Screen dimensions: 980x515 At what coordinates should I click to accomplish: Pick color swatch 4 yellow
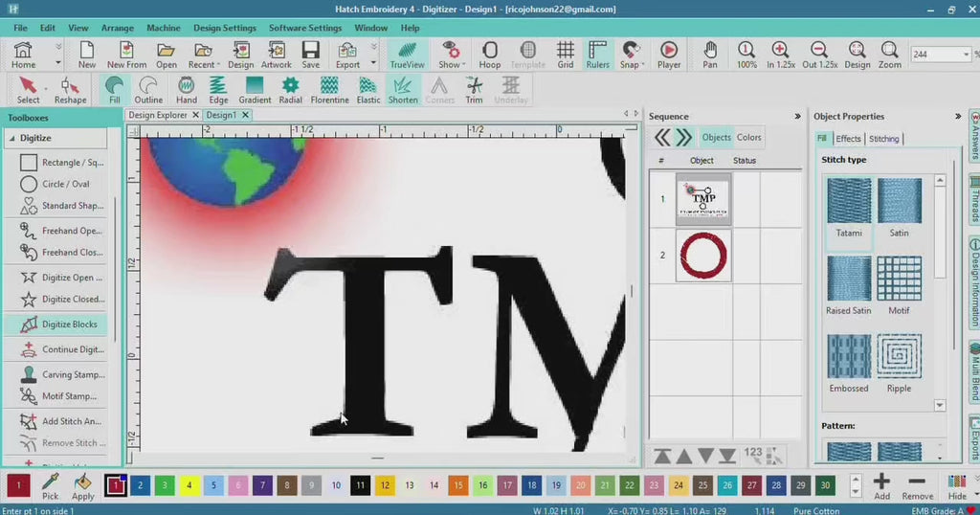(189, 485)
